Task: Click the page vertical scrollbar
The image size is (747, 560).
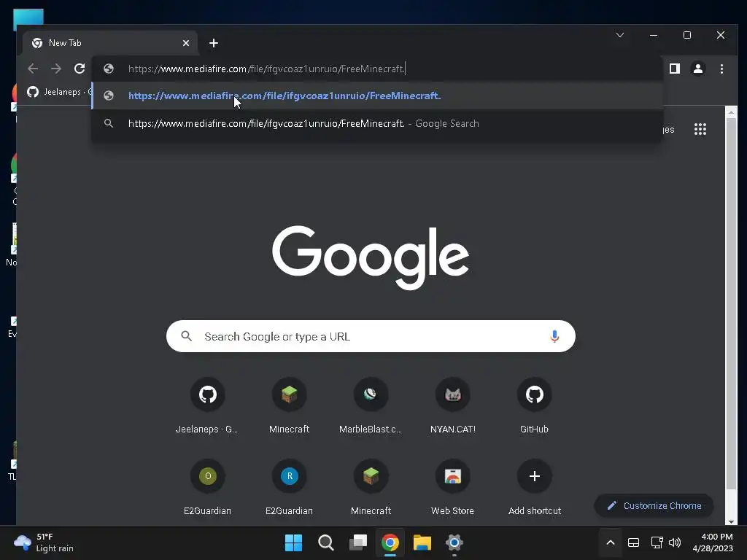Action: pyautogui.click(x=731, y=303)
